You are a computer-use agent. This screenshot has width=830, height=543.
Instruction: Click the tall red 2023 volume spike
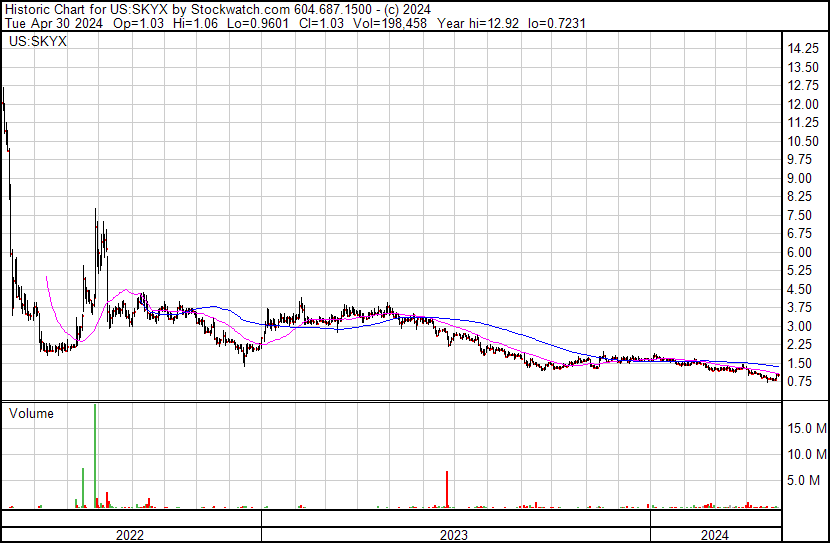(x=447, y=488)
